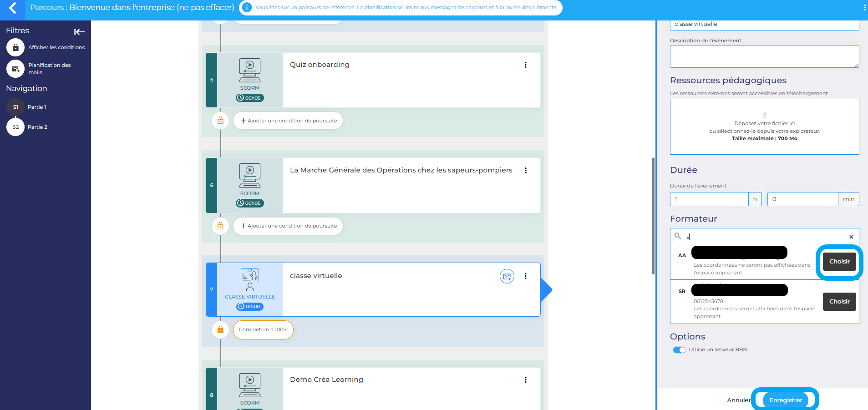Click the Afficher les conditions lock icon
Viewport: 868px width, 410px height.
tap(15, 47)
